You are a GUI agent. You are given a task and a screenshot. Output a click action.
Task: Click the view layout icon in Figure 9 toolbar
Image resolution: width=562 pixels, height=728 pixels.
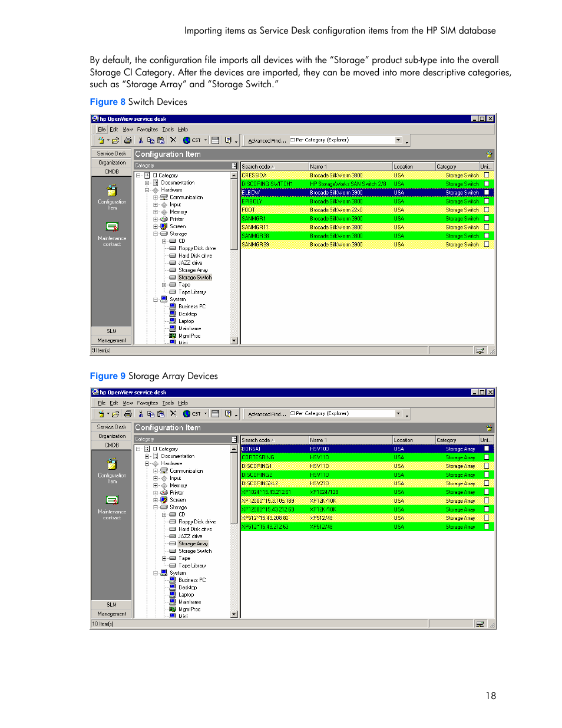(215, 414)
